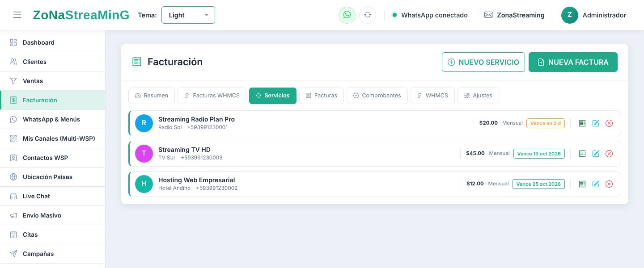
Task: Click the Z administrator avatar
Action: pos(570,15)
